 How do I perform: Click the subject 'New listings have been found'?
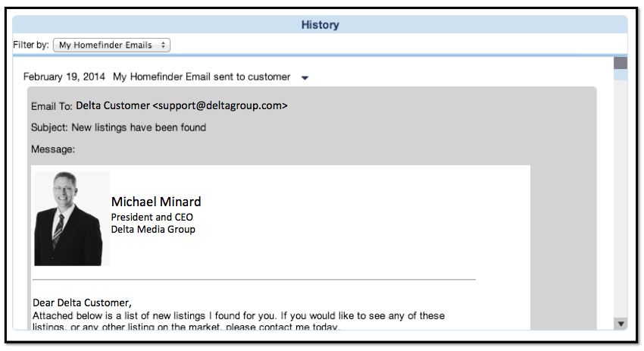coord(139,127)
